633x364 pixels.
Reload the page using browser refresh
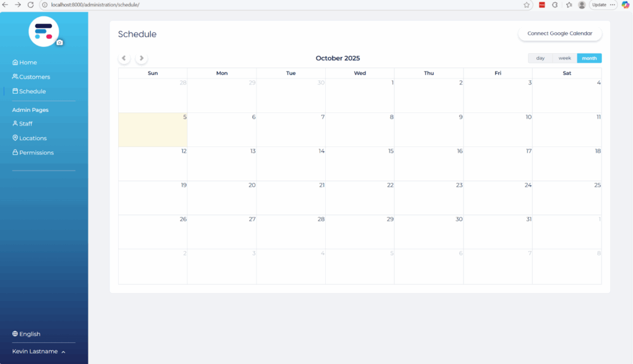click(30, 4)
